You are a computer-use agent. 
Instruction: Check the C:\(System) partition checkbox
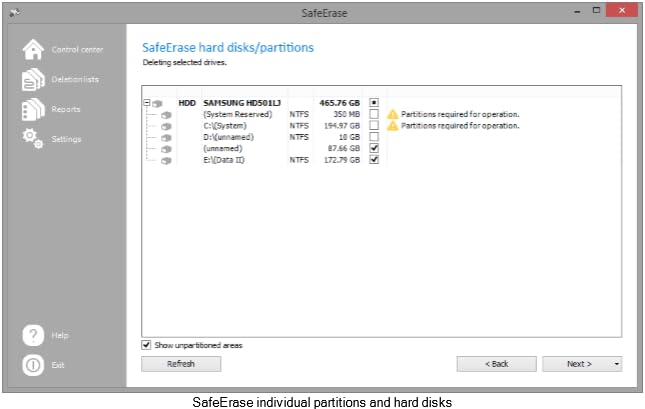tap(374, 125)
